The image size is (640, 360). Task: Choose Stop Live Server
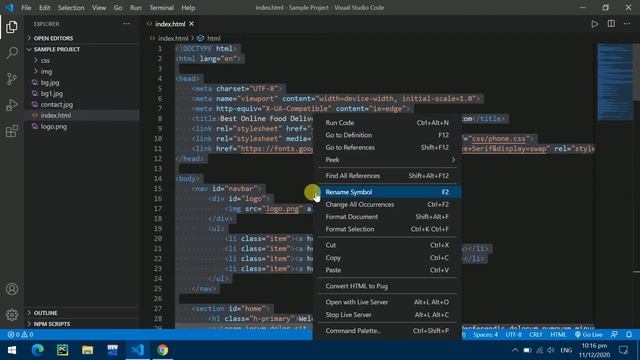[387, 315]
